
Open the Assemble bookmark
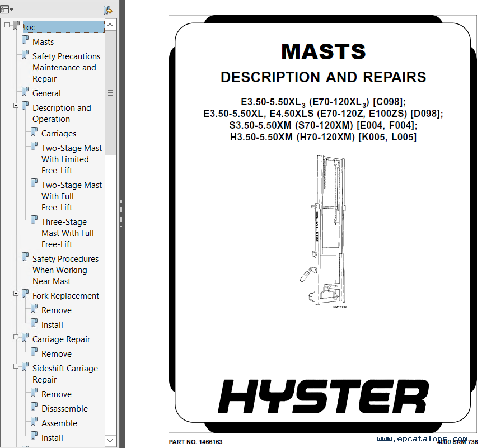point(59,423)
